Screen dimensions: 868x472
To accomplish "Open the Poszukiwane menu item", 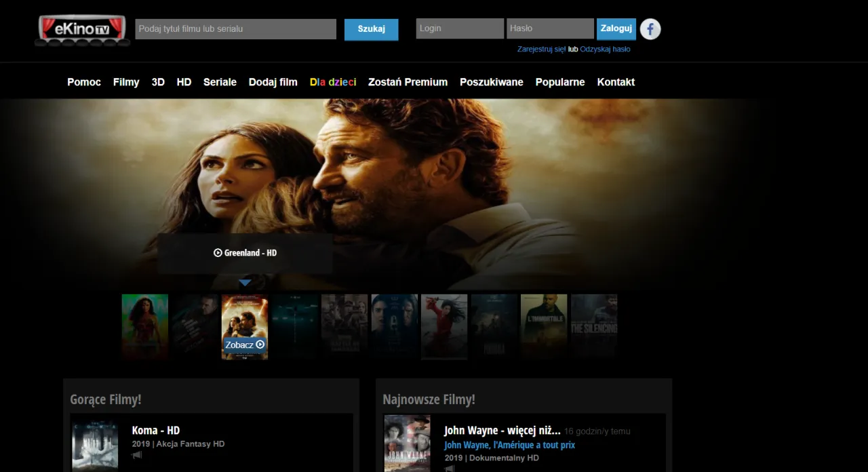I will (x=492, y=82).
